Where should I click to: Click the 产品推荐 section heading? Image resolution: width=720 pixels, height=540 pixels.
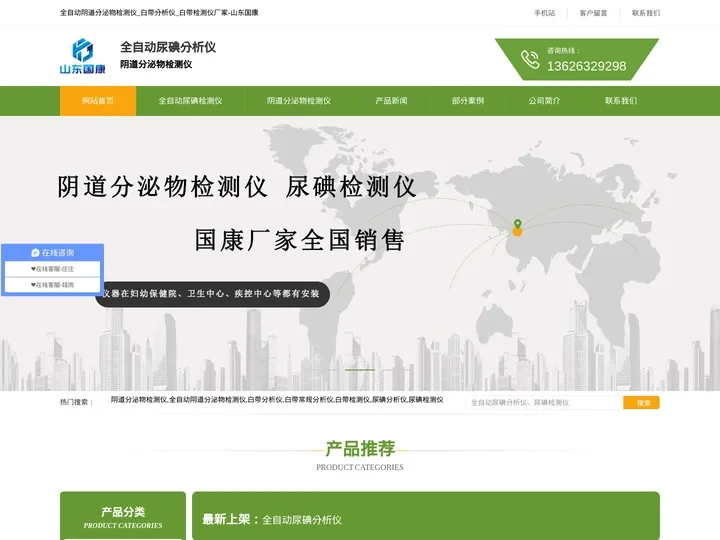click(360, 449)
